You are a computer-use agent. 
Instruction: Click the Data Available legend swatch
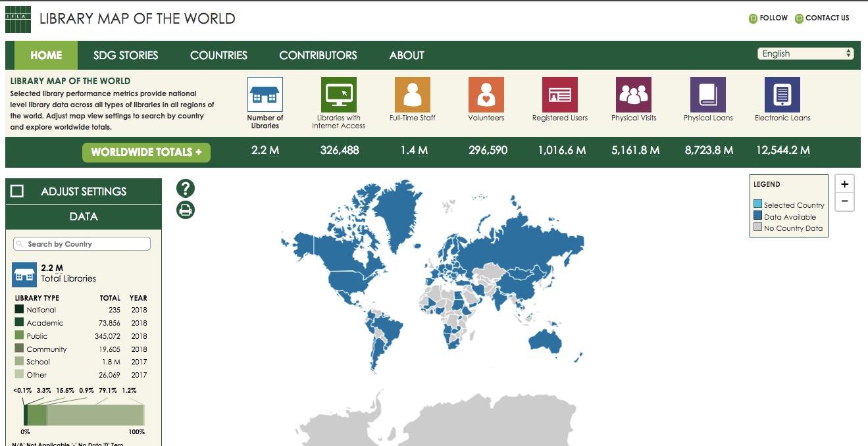click(759, 216)
